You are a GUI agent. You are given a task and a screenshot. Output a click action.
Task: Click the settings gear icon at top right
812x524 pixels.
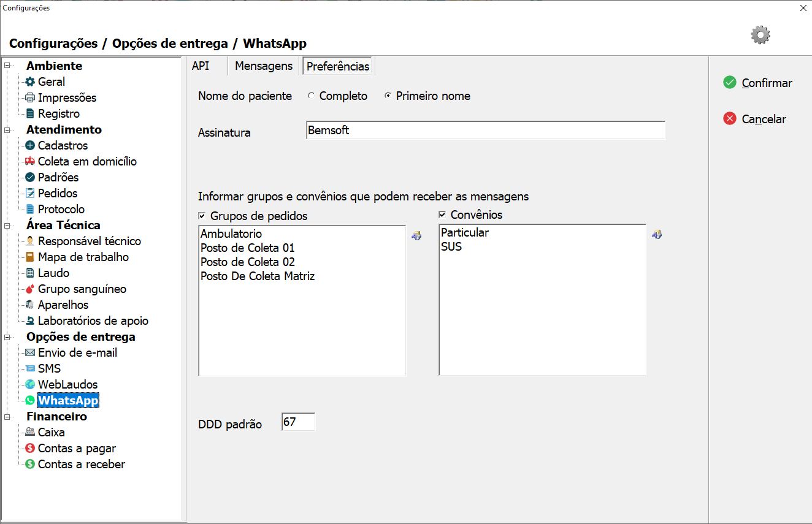pos(760,35)
